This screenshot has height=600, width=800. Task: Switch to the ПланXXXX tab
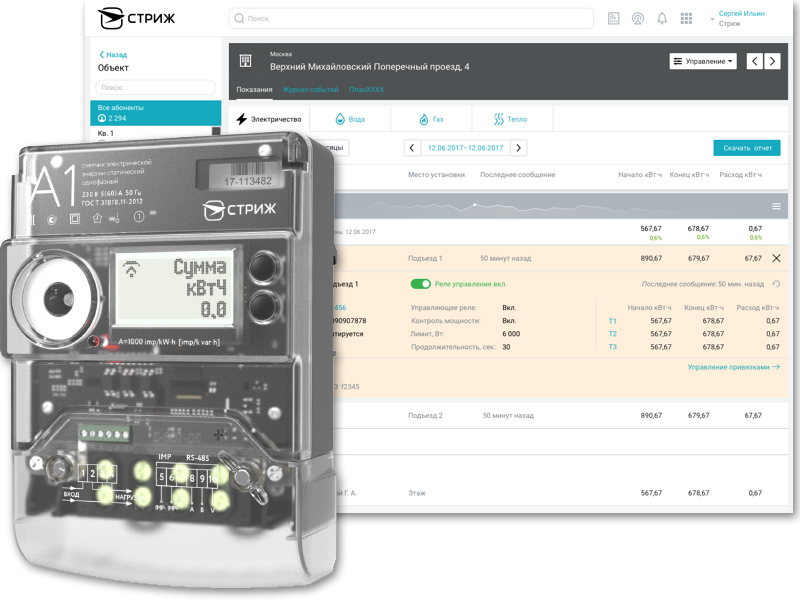(366, 89)
